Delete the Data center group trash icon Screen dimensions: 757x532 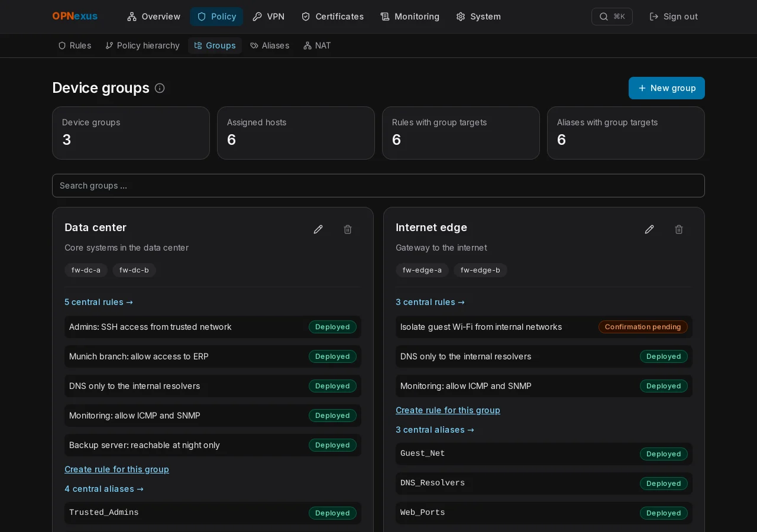pyautogui.click(x=348, y=229)
